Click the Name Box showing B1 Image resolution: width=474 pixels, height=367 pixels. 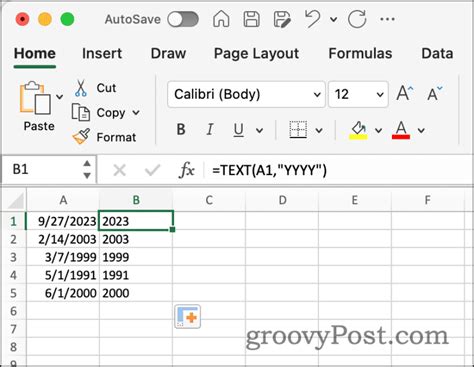click(49, 169)
